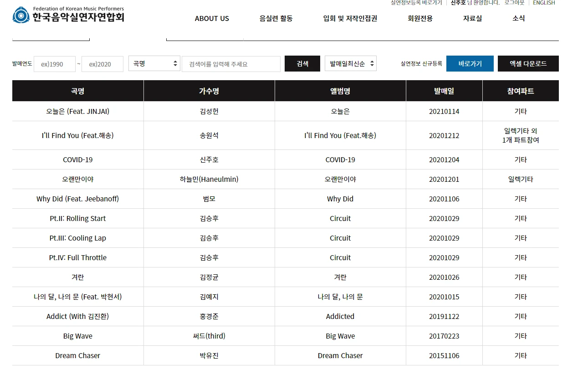The width and height of the screenshot is (588, 375).
Task: Click artist name 범모
Action: [x=209, y=199]
